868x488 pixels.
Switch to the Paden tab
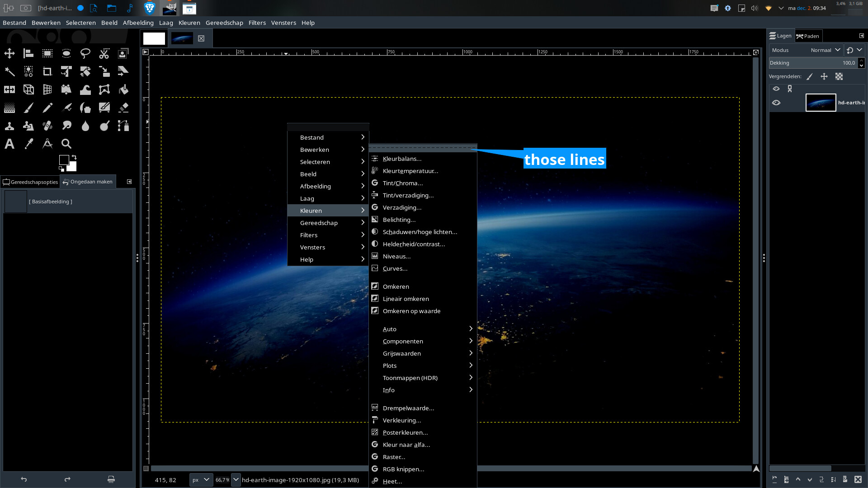[808, 36]
